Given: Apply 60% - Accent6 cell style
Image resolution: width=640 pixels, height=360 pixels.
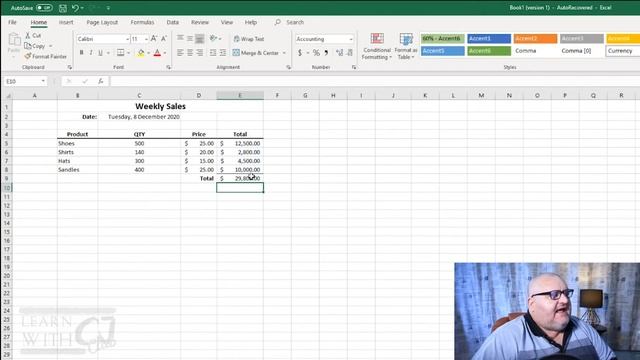Looking at the screenshot, I should pos(442,38).
